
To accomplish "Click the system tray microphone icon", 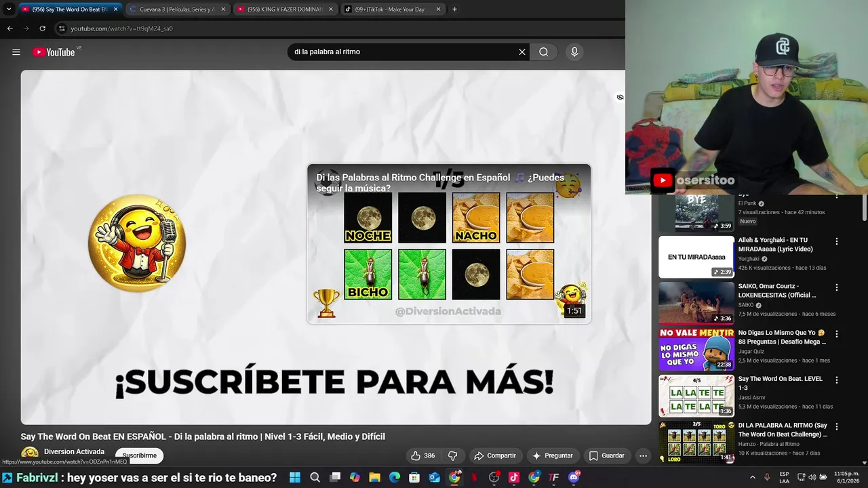I will tap(767, 478).
